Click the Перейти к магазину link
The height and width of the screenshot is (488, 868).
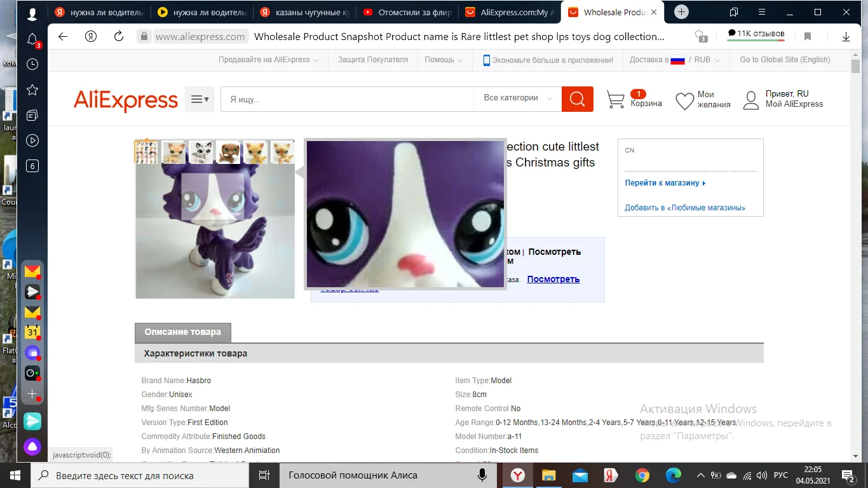coord(665,183)
